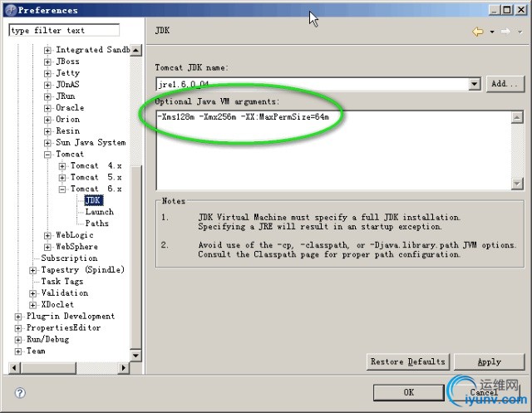
Task: Click the Add... button
Action: pos(505,84)
